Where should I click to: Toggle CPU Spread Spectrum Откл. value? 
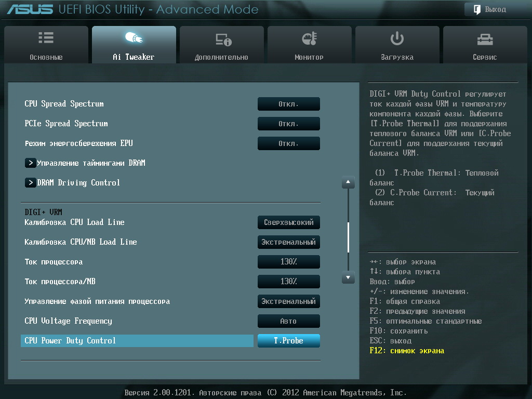coord(288,104)
